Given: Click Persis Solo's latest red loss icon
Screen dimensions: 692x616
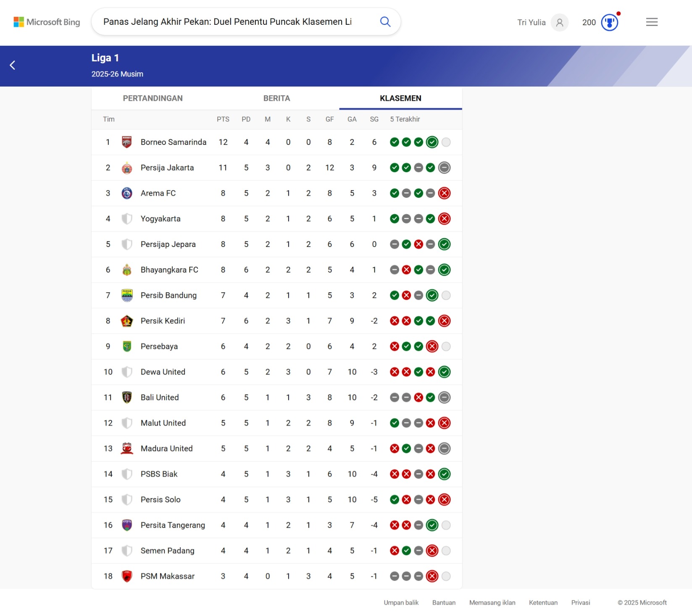Looking at the screenshot, I should pyautogui.click(x=444, y=500).
